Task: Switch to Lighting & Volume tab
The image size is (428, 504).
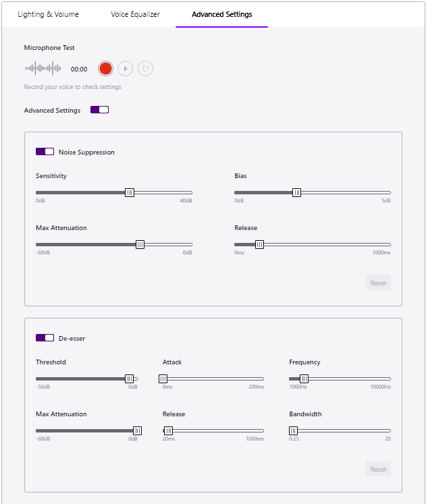Action: 48,14
